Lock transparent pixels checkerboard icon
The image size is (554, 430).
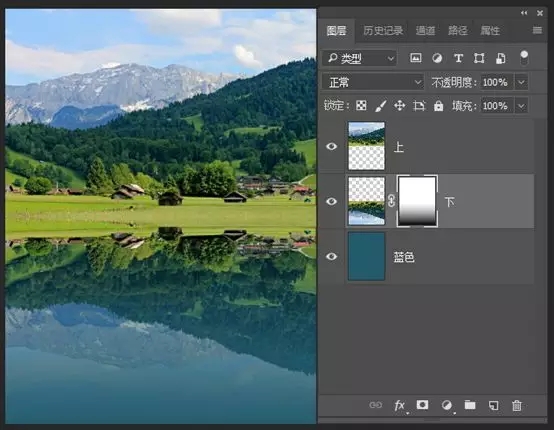(361, 106)
